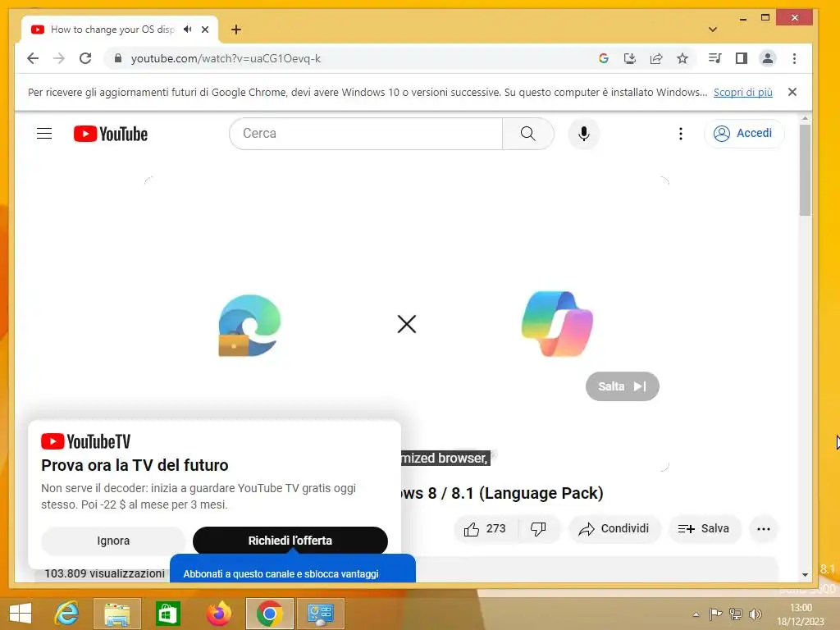The image size is (840, 630).
Task: Start voice search with microphone
Action: [584, 134]
